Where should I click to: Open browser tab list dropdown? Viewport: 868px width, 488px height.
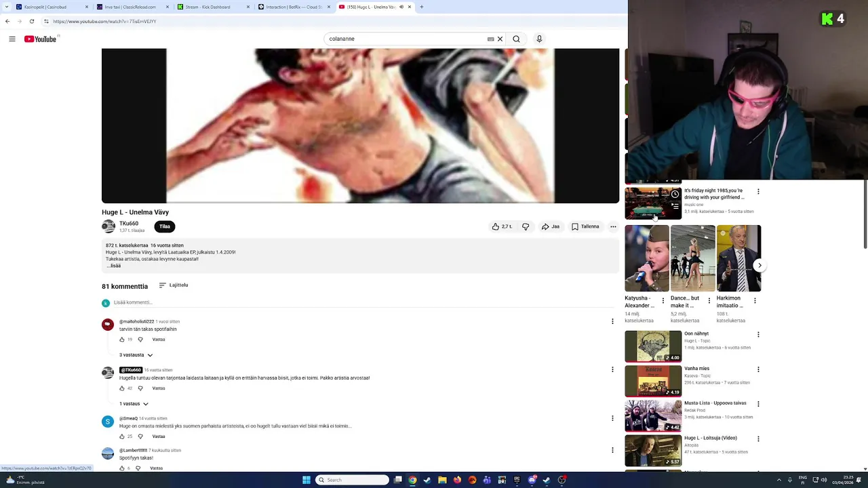5,7
